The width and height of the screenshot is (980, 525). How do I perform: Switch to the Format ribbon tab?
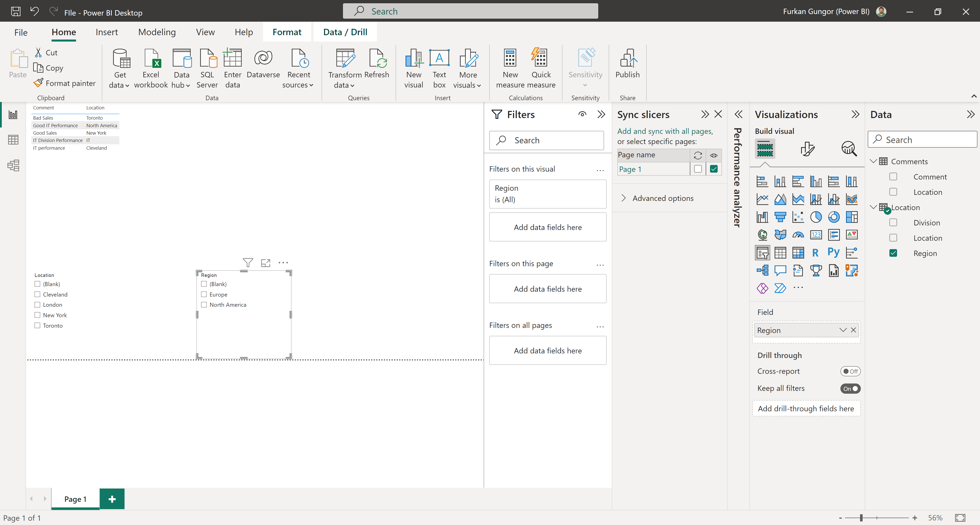pyautogui.click(x=287, y=32)
